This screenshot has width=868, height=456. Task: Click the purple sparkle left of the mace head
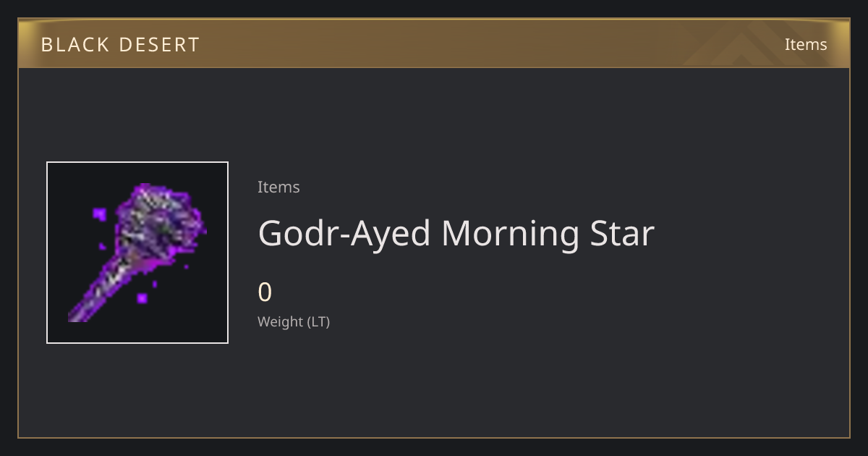pyautogui.click(x=100, y=214)
